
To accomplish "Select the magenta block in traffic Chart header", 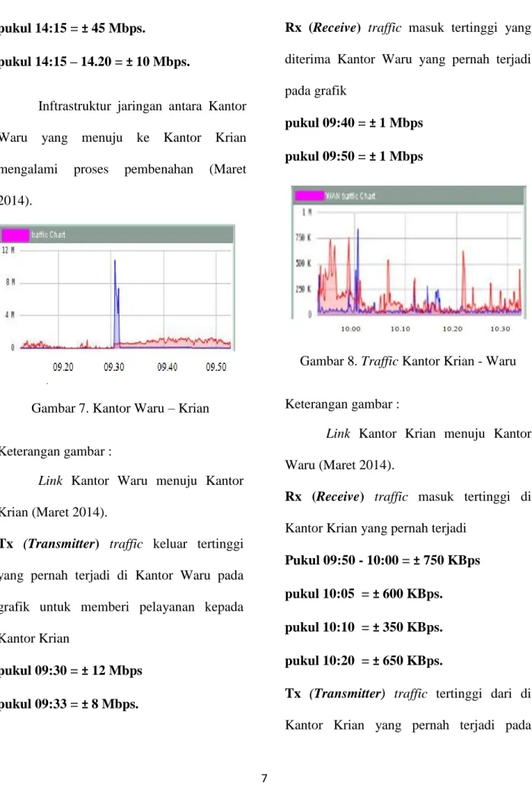I will point(15,235).
